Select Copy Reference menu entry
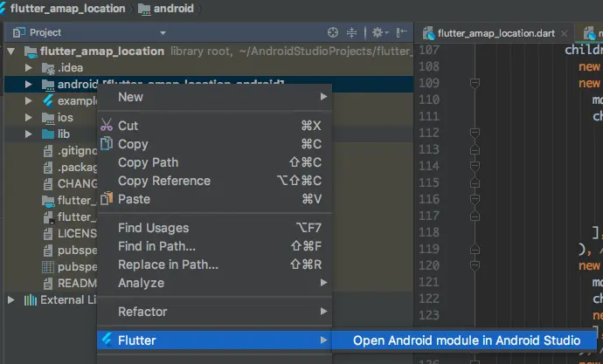This screenshot has height=364, width=603. click(x=214, y=181)
